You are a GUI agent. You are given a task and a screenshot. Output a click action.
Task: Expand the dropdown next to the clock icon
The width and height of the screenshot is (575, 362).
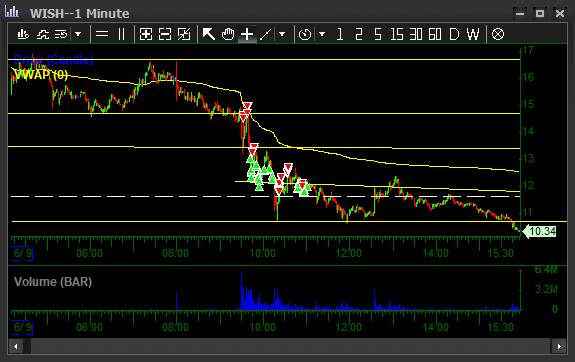322,34
